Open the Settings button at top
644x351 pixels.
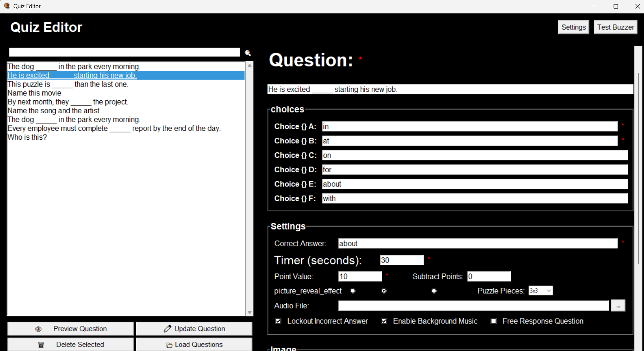pyautogui.click(x=574, y=27)
